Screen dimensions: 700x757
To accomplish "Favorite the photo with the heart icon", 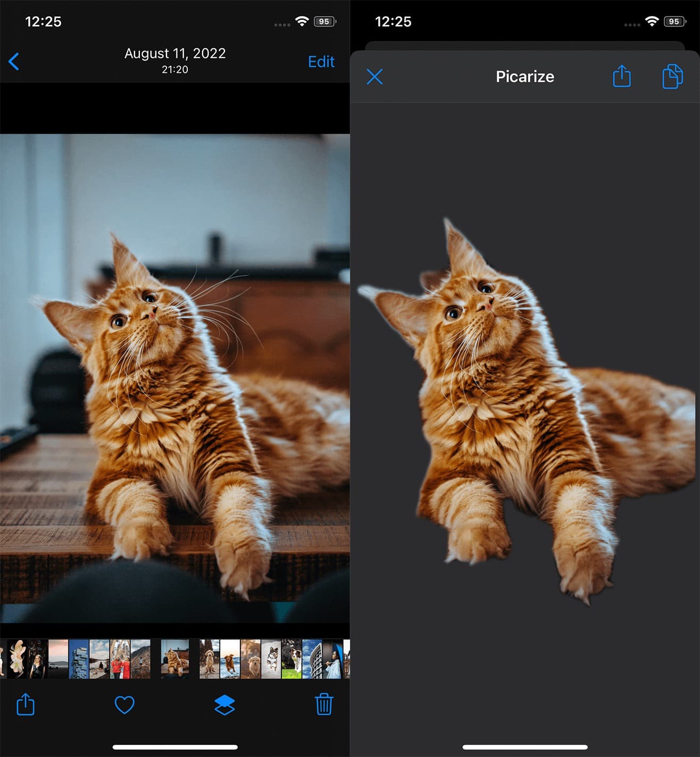I will click(x=124, y=705).
